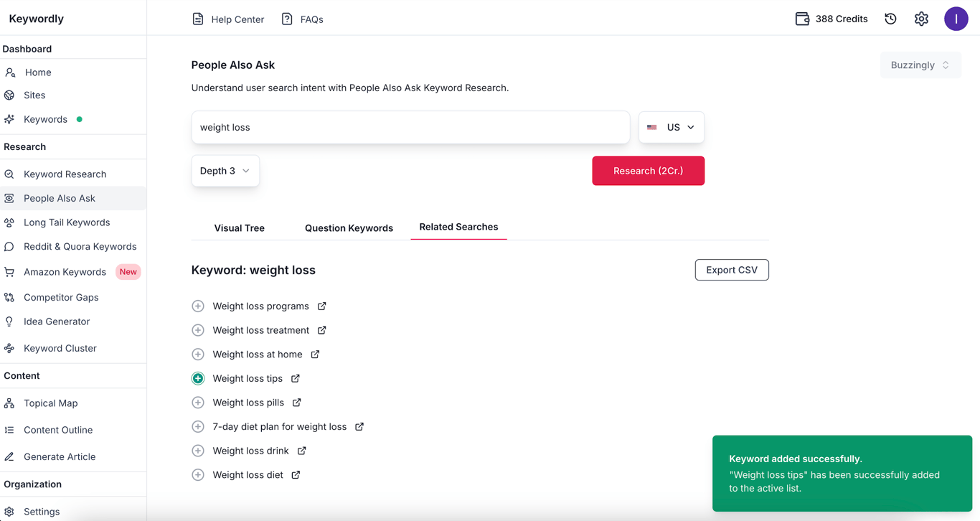Screen dimensions: 980x521
Task: Click the weight loss keyword input field
Action: click(x=410, y=127)
